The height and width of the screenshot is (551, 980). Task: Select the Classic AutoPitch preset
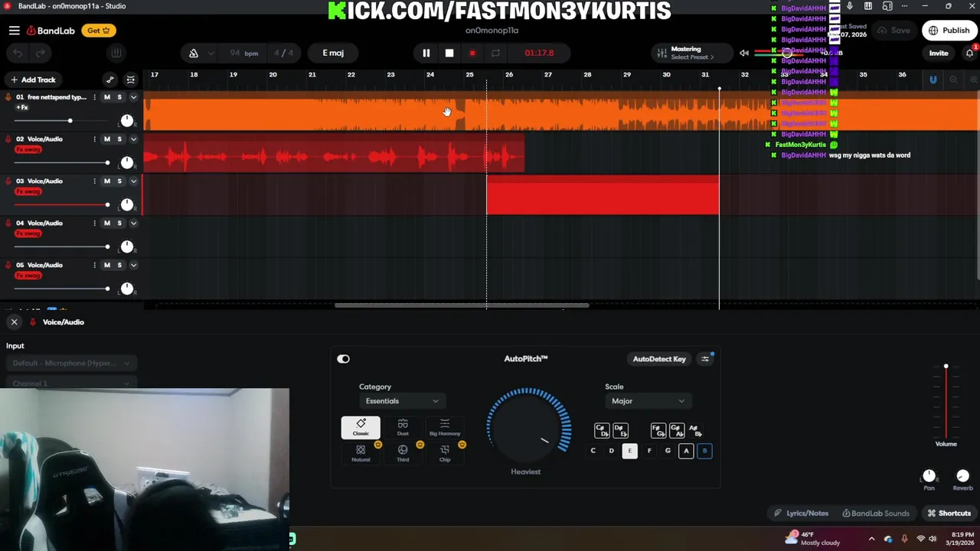tap(361, 428)
